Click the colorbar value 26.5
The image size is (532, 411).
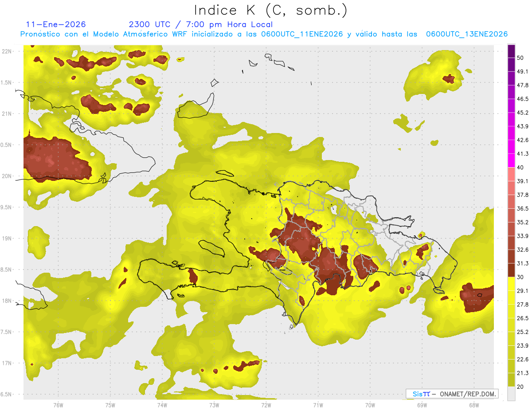pyautogui.click(x=523, y=318)
